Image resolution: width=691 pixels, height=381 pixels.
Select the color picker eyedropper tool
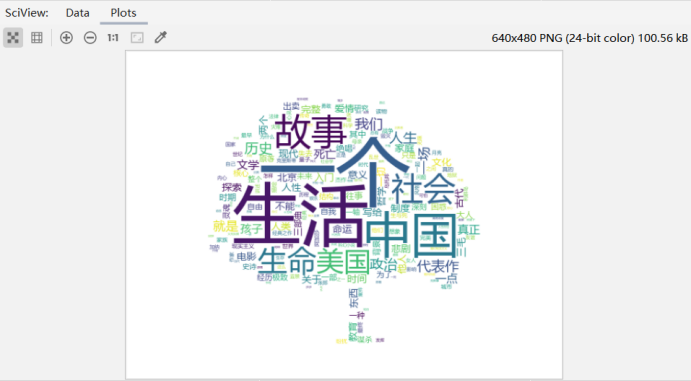tap(160, 38)
